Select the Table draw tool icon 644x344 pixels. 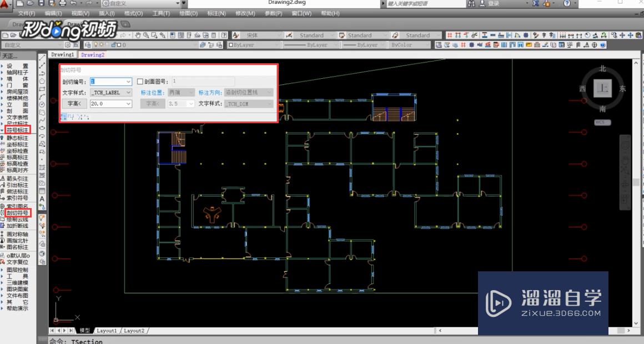[42, 191]
